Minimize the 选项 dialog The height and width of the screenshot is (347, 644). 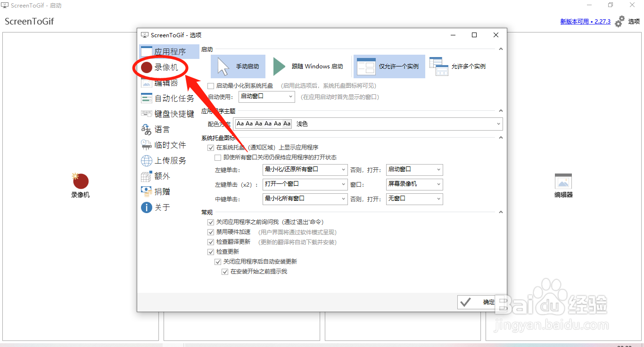click(x=453, y=35)
